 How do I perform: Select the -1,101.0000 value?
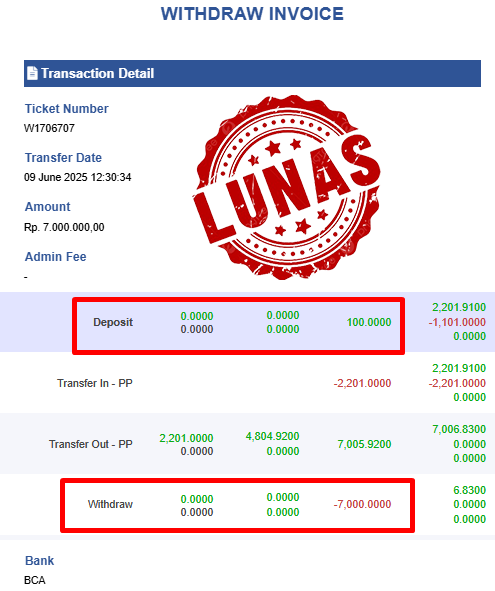pos(457,322)
